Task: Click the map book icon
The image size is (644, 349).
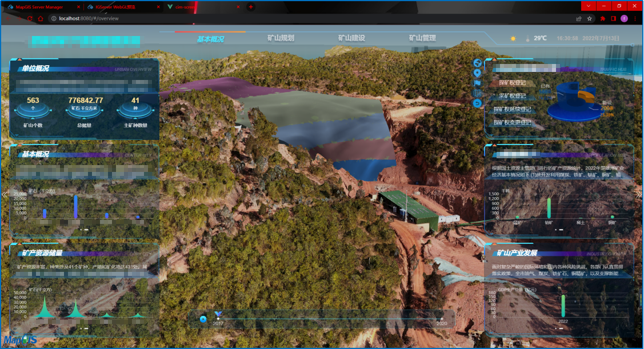Action: pos(478,93)
